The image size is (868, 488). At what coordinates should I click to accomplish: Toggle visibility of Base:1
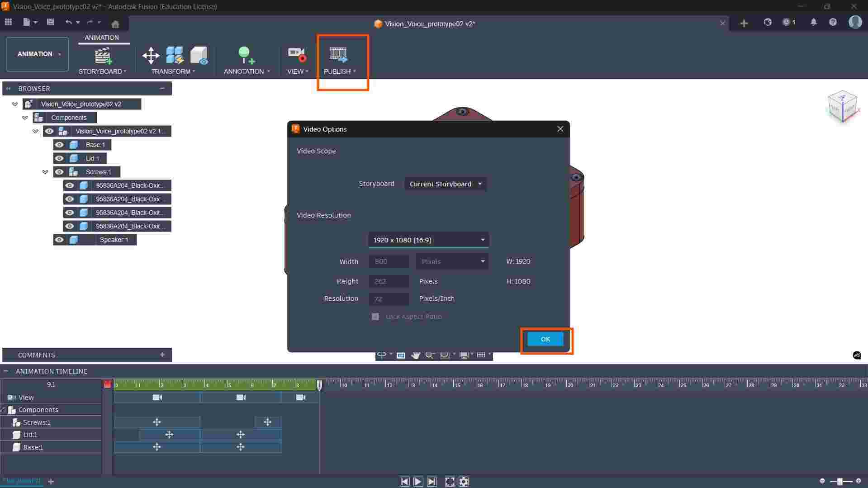[x=59, y=145]
